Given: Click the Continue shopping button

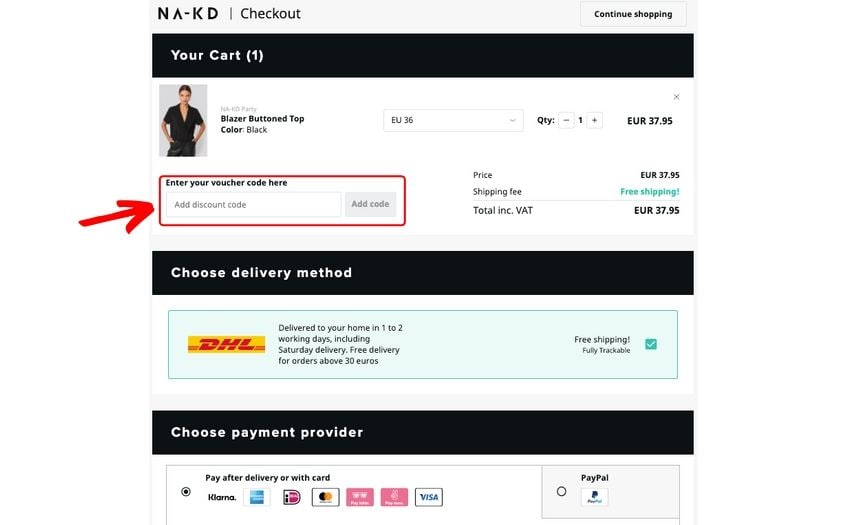Looking at the screenshot, I should pos(633,14).
